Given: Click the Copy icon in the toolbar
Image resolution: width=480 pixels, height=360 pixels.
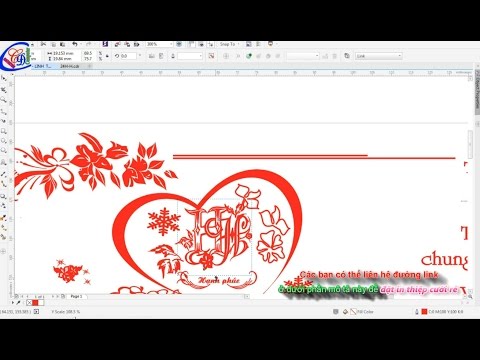Looking at the screenshot, I should click(x=53, y=44).
